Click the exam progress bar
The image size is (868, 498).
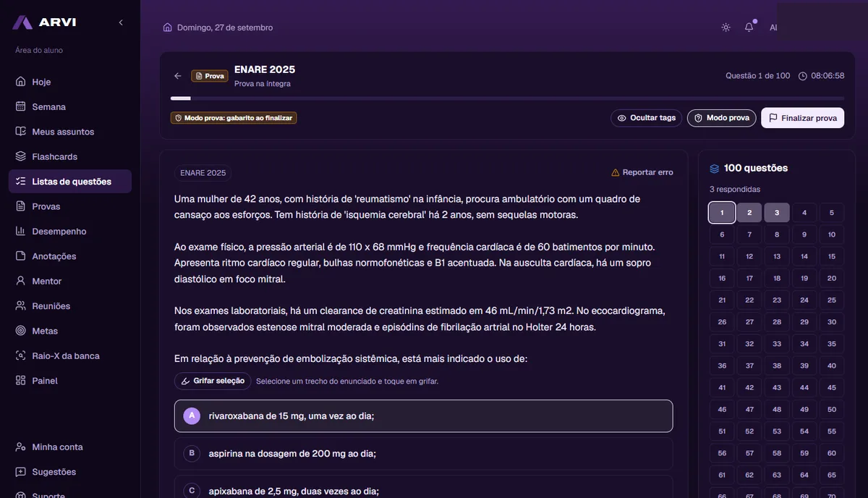pyautogui.click(x=507, y=98)
